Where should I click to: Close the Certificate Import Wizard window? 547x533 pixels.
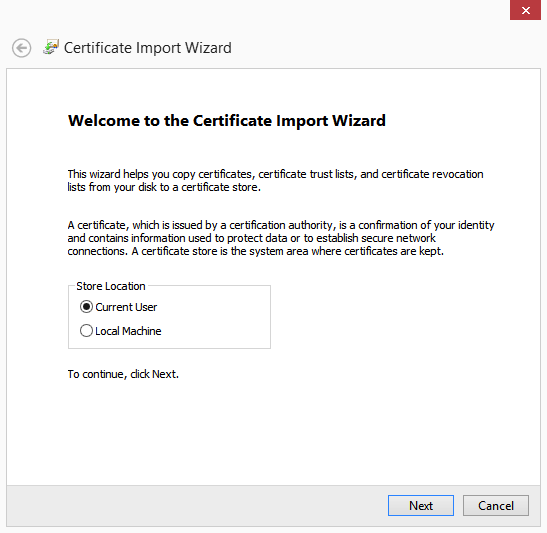coord(525,10)
